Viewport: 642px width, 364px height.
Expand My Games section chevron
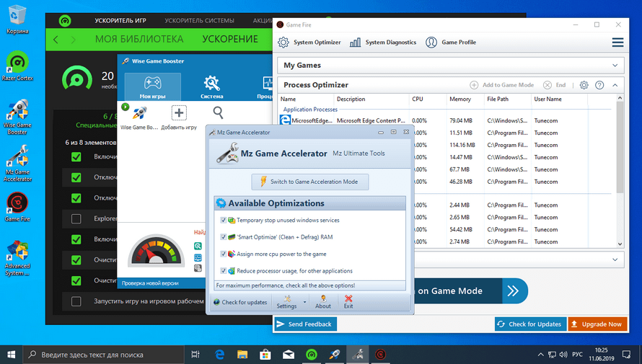[615, 66]
